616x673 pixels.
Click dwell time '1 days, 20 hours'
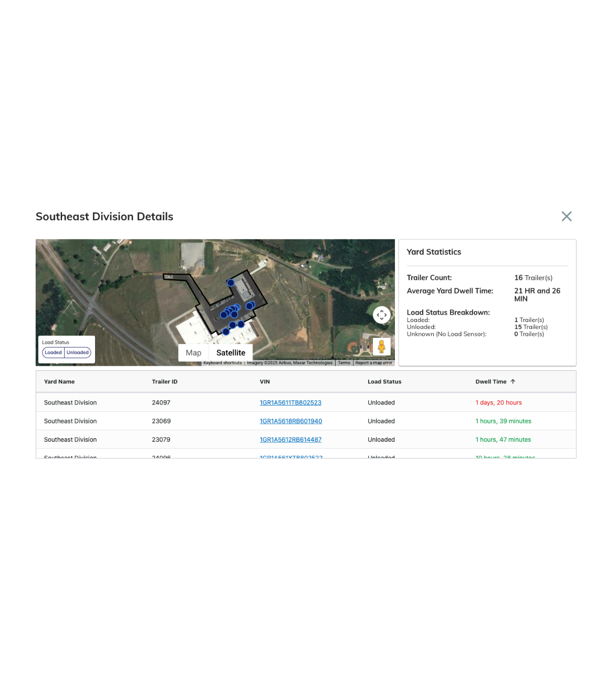pos(499,403)
